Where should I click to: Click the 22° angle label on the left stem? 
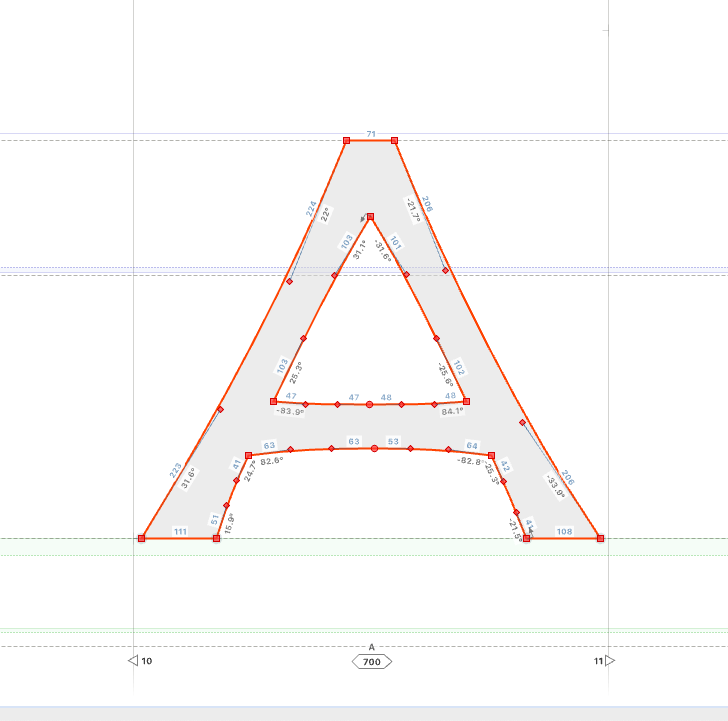point(325,214)
